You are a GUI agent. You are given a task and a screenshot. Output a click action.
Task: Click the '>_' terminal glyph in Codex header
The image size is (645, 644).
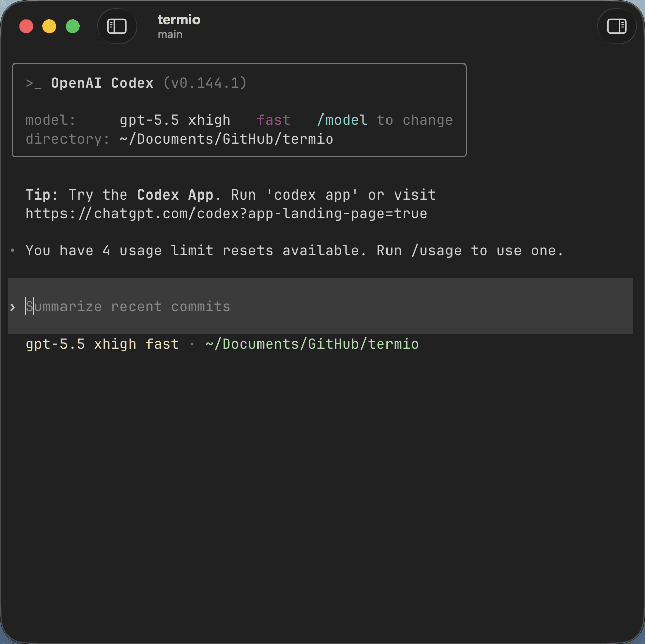click(34, 84)
